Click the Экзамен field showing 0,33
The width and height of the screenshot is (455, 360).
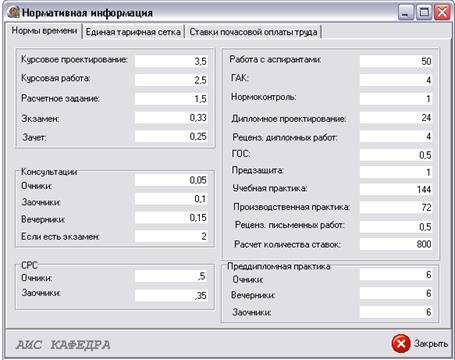click(171, 118)
